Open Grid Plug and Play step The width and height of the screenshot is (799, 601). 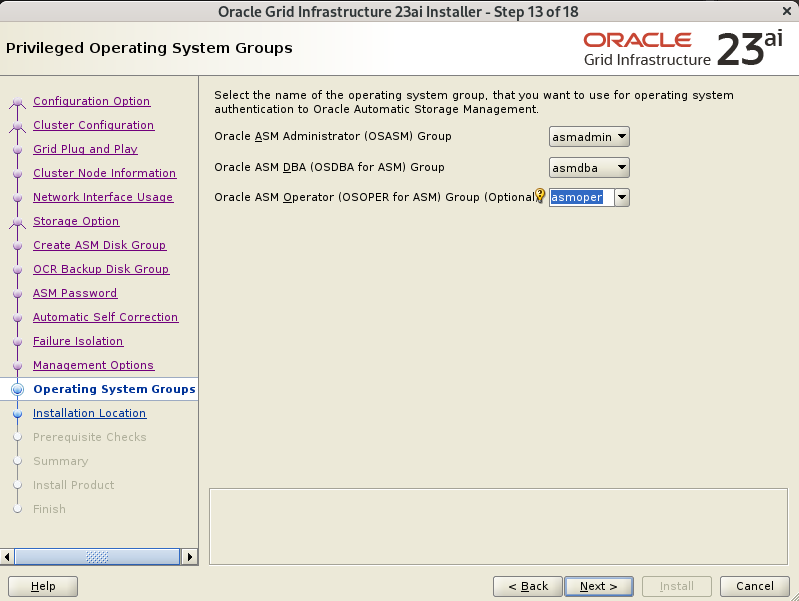[x=86, y=149]
